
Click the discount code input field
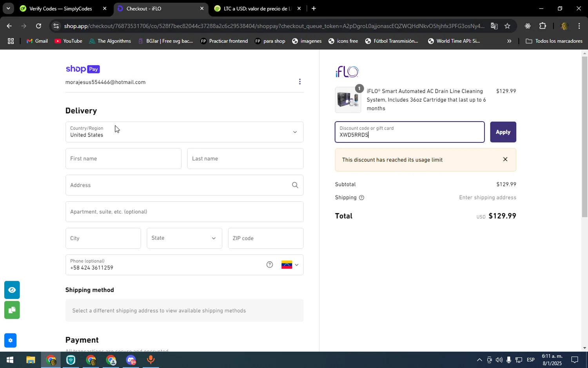point(410,132)
